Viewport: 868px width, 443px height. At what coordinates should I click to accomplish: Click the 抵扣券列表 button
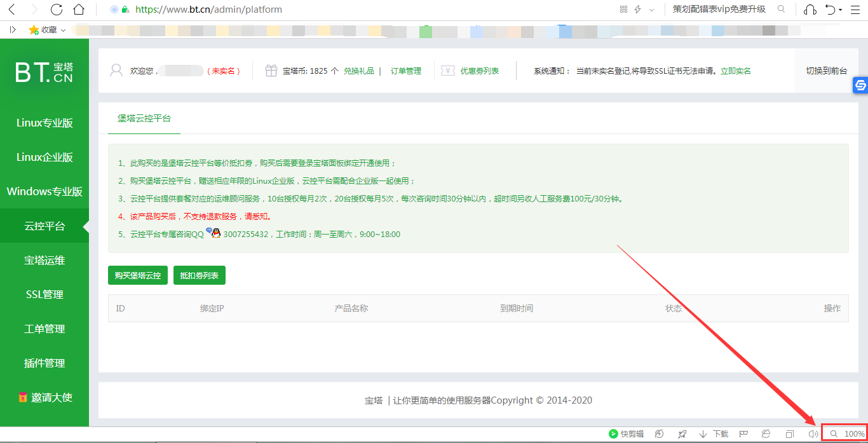coord(200,276)
